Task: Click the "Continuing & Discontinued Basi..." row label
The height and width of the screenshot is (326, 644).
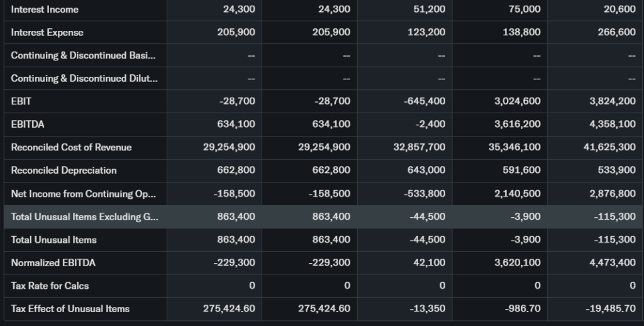Action: (x=82, y=55)
